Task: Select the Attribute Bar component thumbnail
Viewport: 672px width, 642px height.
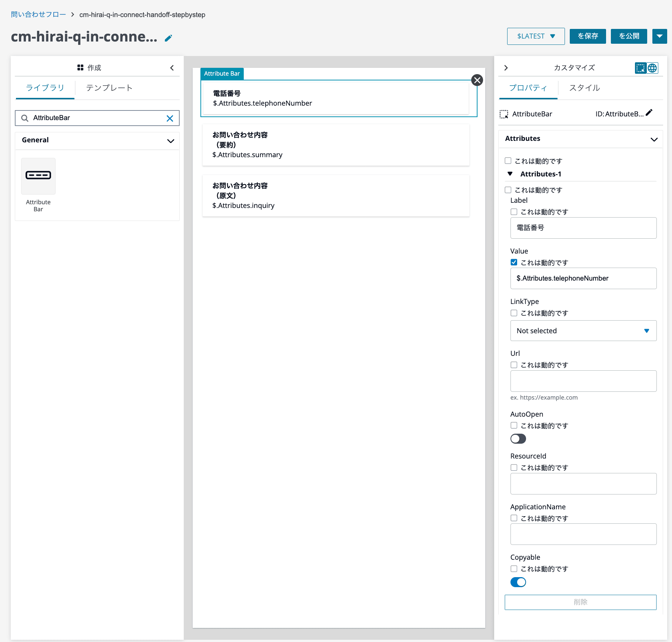Action: (x=38, y=176)
